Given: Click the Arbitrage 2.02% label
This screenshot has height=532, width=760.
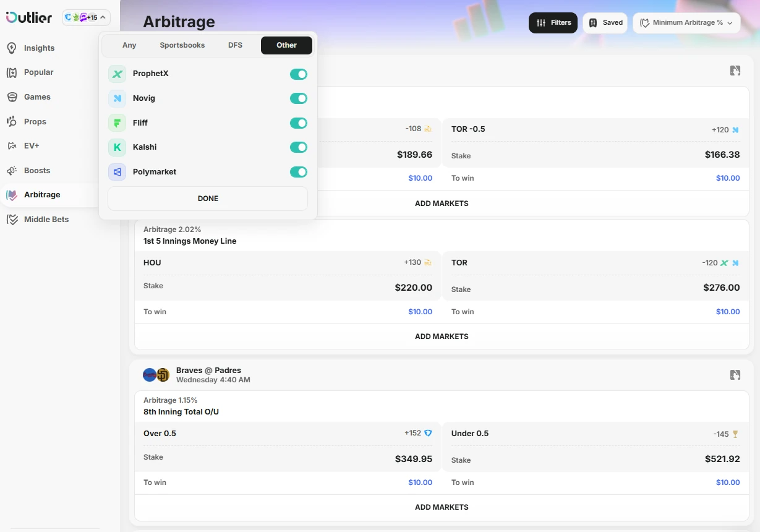Looking at the screenshot, I should click(x=172, y=230).
